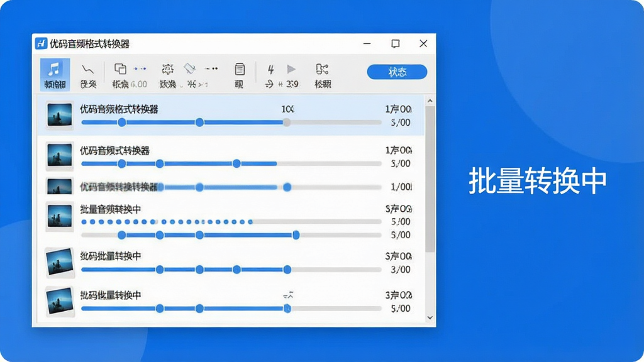Click grey end handle on highlighted row slider
The image size is (644, 362).
[x=287, y=123]
